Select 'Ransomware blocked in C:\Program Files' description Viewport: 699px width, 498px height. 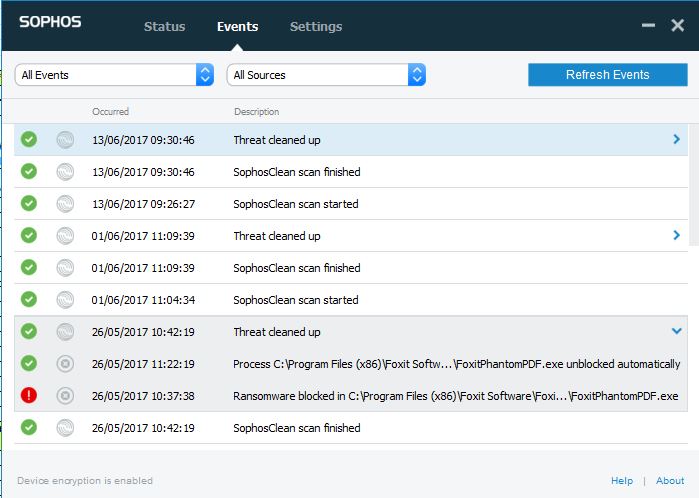coord(456,396)
